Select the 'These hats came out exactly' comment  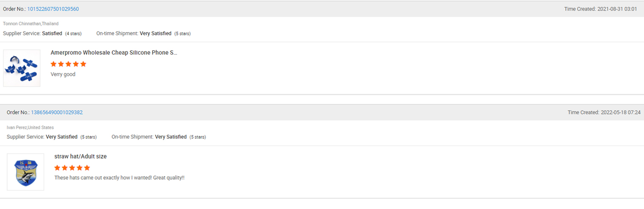click(119, 178)
